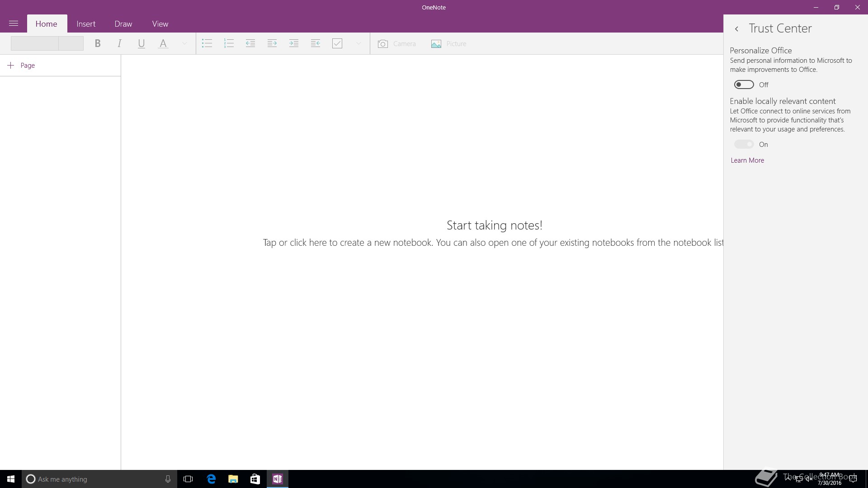Screen dimensions: 868x488
Task: Open the Windows Store from the taskbar
Action: click(255, 479)
